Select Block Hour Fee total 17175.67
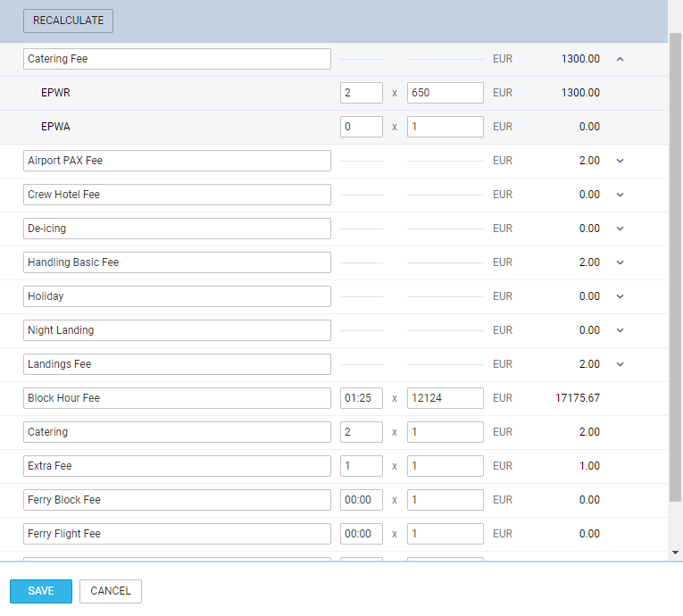 [x=577, y=398]
